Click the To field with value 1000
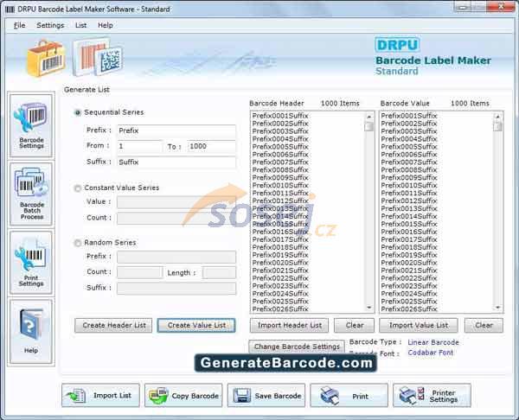 pos(212,147)
